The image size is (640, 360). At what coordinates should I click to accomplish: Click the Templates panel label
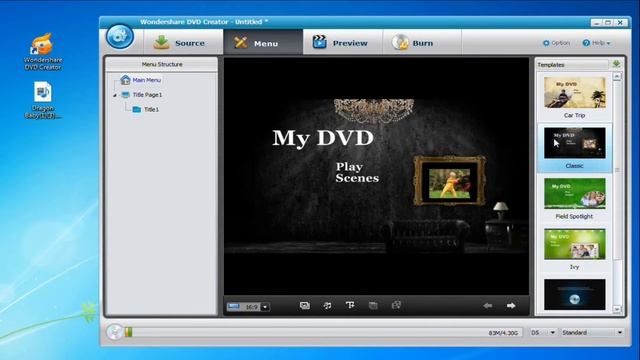pyautogui.click(x=551, y=65)
